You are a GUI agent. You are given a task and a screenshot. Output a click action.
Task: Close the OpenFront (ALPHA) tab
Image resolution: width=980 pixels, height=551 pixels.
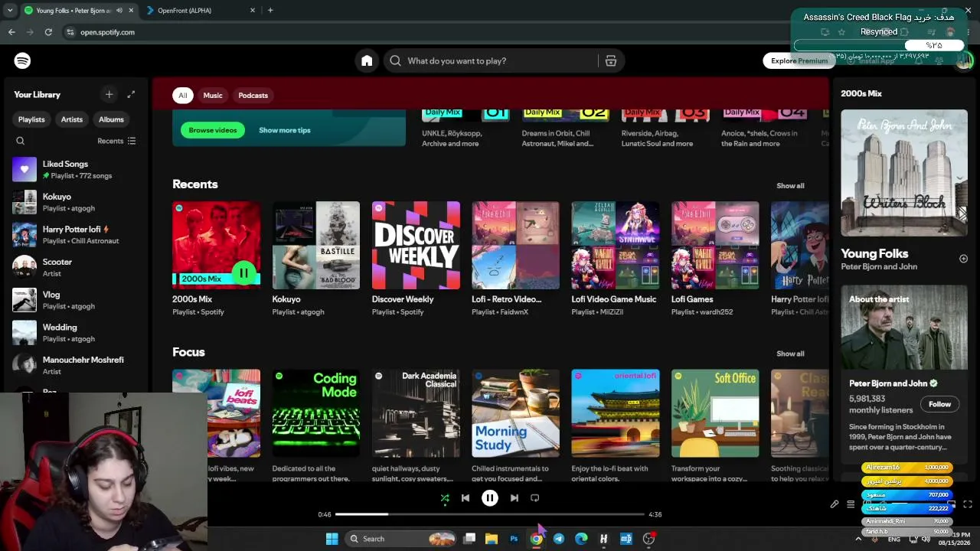click(253, 10)
